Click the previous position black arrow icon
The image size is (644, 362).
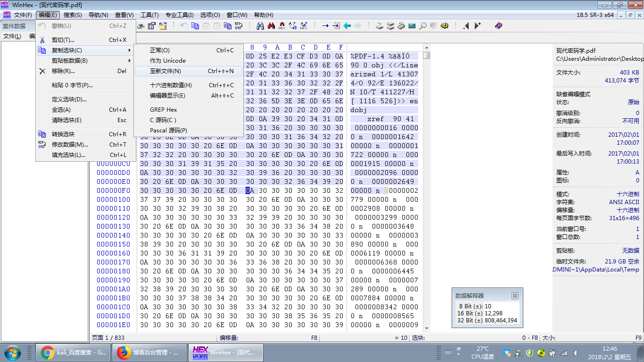[466, 26]
